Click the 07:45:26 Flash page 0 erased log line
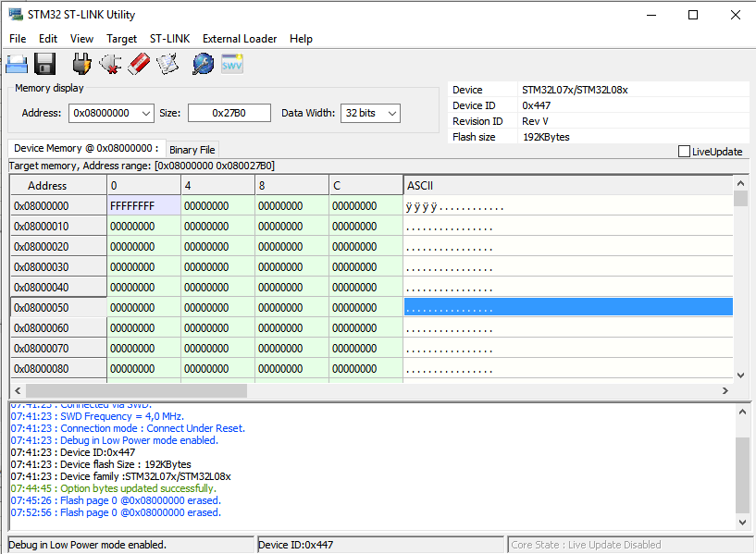 116,500
